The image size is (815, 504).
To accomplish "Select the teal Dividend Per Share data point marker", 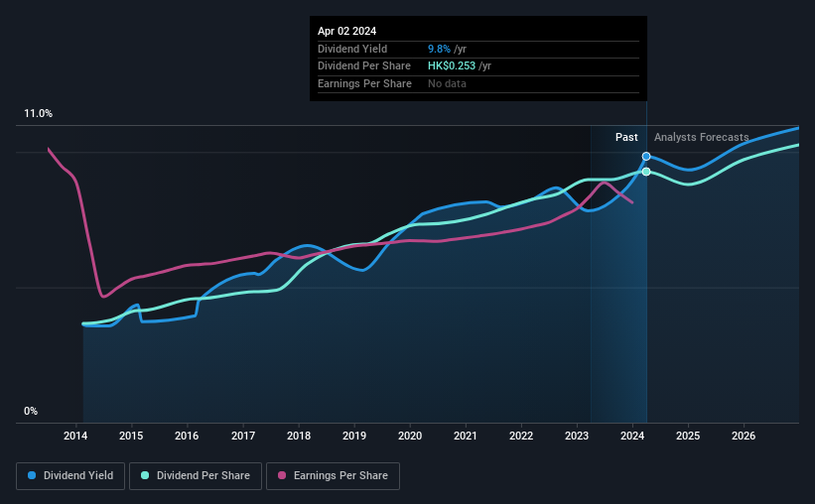I will pyautogui.click(x=646, y=172).
